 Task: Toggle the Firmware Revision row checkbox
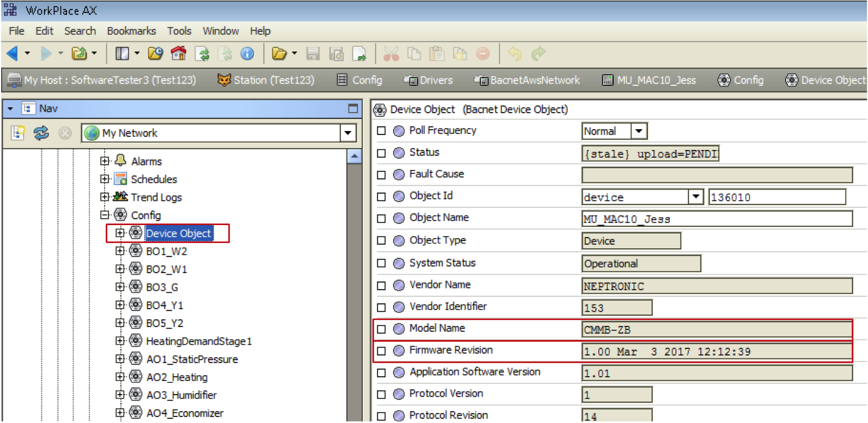[382, 351]
